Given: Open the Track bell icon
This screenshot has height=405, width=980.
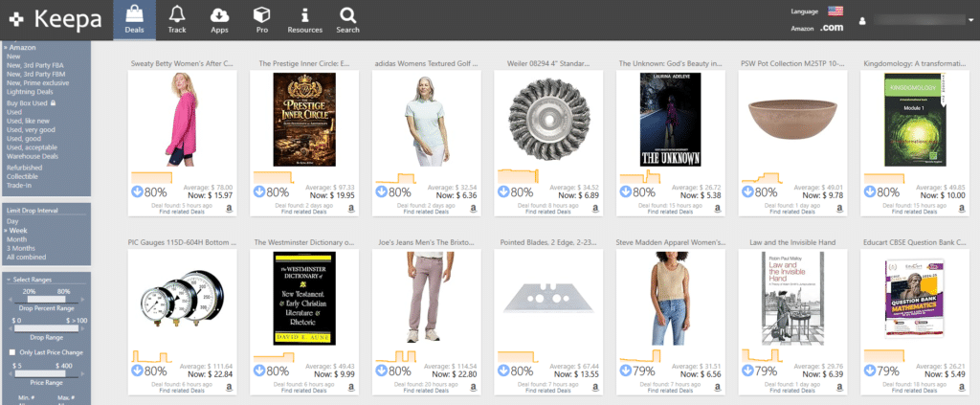Looking at the screenshot, I should coord(177,13).
